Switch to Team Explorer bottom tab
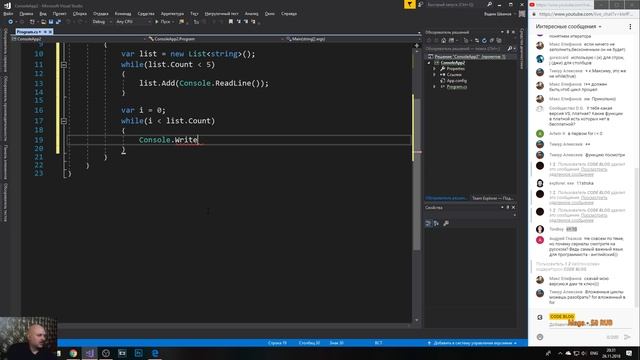This screenshot has height=360, width=640. pyautogui.click(x=493, y=198)
